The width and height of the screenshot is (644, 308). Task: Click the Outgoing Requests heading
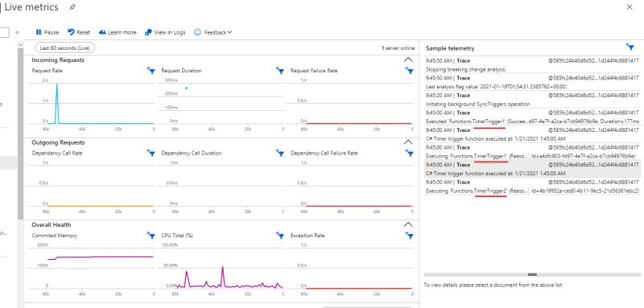point(58,142)
